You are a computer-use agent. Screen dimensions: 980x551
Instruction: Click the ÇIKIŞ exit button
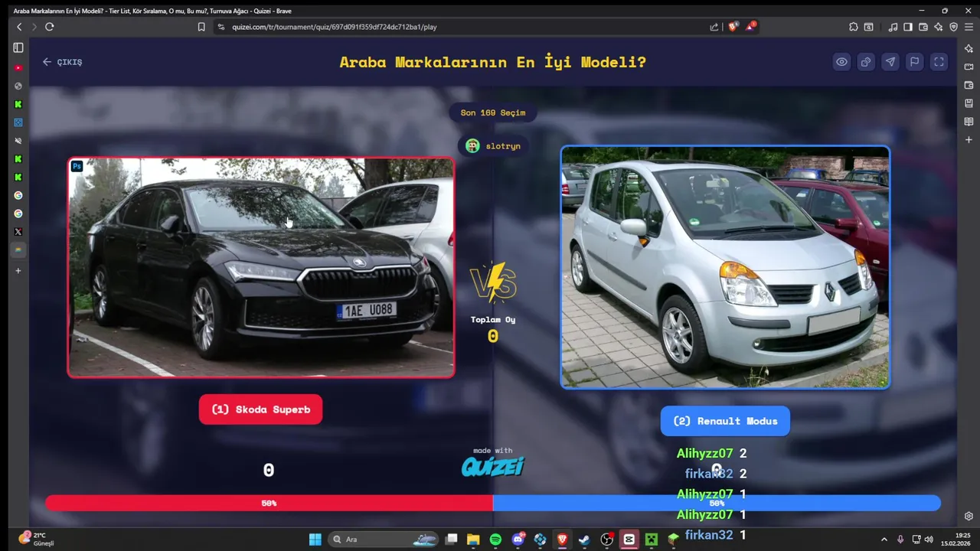coord(62,62)
